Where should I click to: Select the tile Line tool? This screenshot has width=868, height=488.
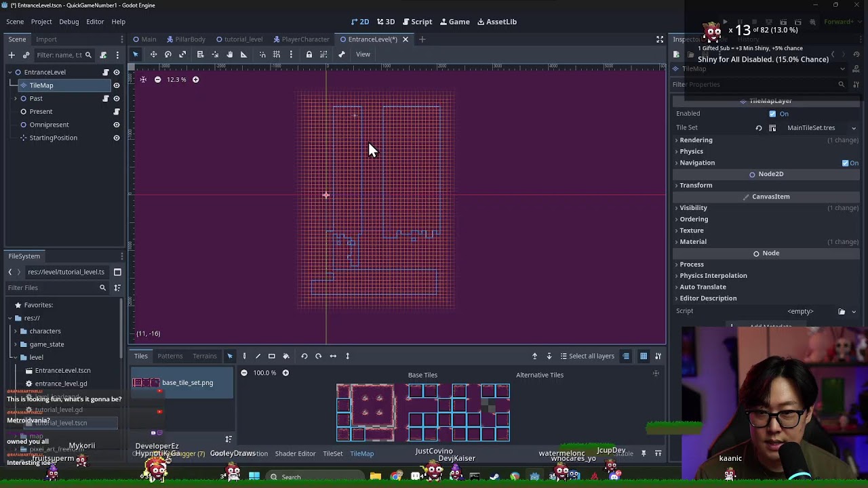pyautogui.click(x=258, y=356)
